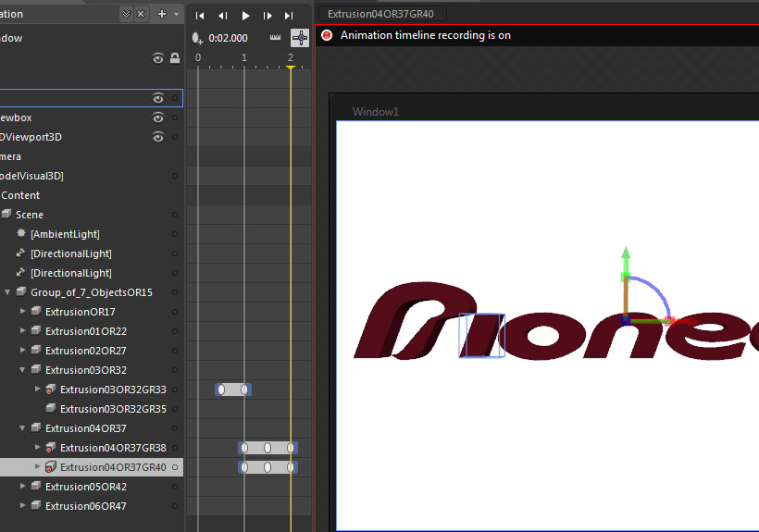Select the second DirectionalLight item
The height and width of the screenshot is (532, 759).
pyautogui.click(x=70, y=273)
